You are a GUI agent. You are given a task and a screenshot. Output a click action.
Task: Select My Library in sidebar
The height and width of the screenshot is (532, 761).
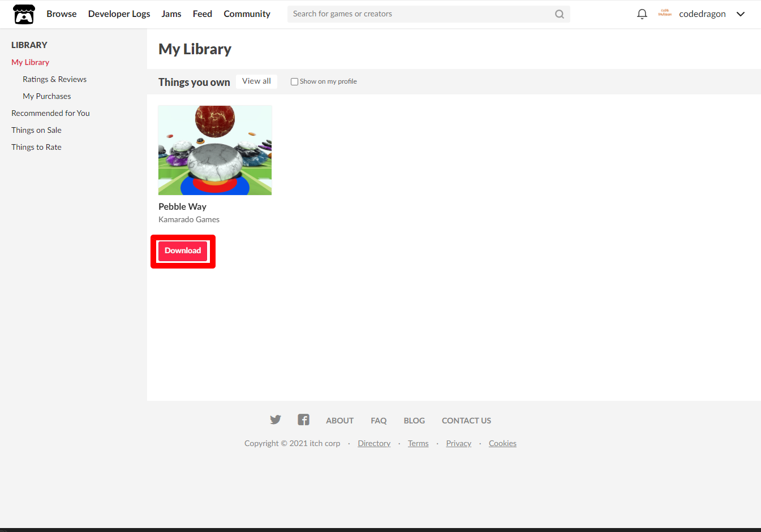31,62
